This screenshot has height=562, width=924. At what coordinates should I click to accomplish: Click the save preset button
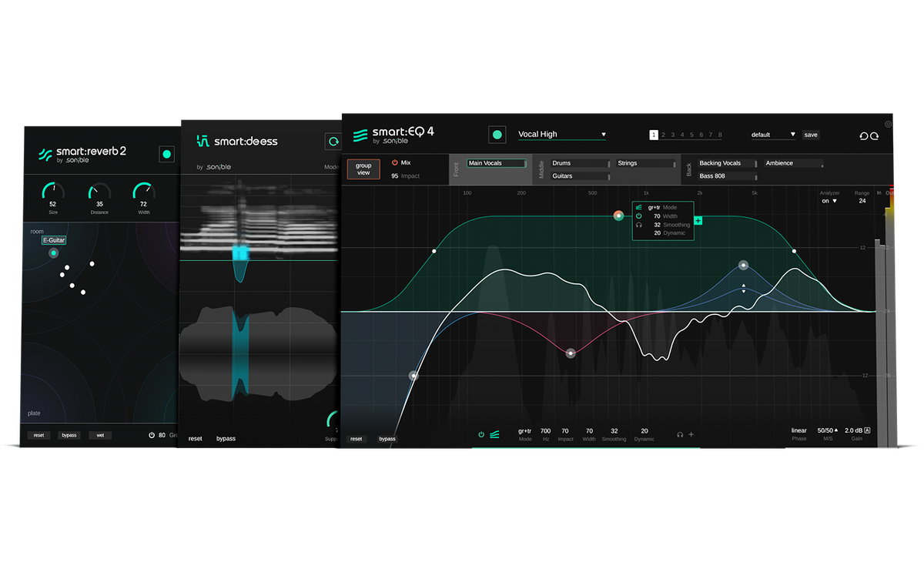coord(811,135)
